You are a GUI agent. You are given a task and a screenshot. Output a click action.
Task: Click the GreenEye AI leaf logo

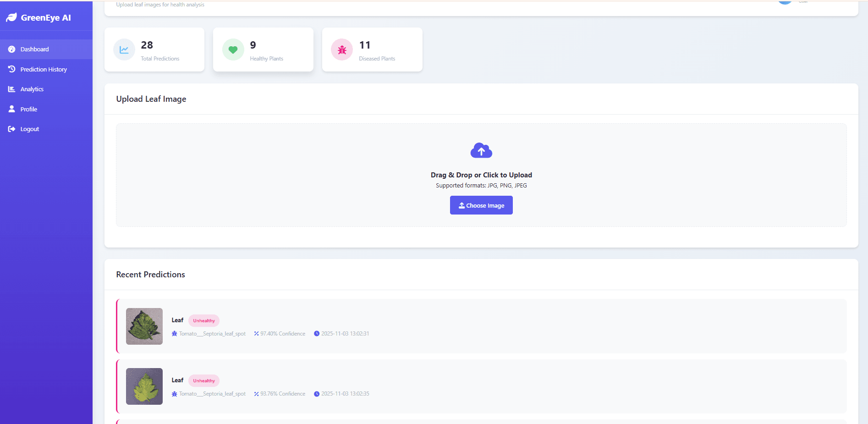pyautogui.click(x=11, y=17)
